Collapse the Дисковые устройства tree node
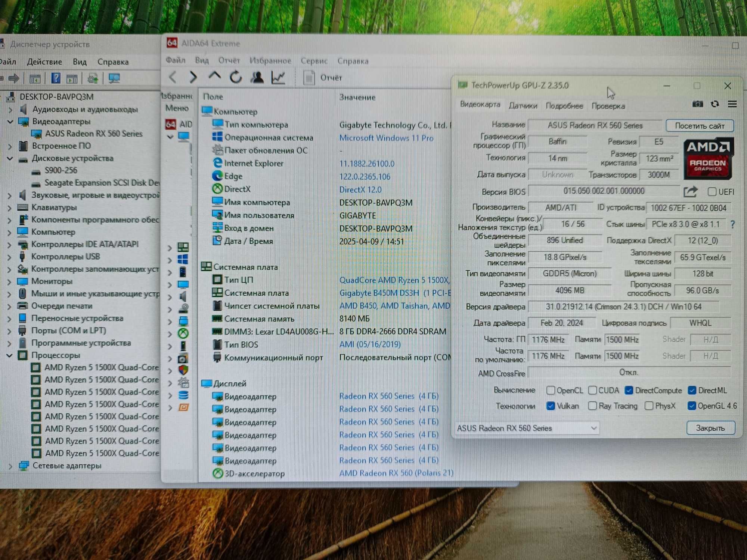Image resolution: width=747 pixels, height=560 pixels. pyautogui.click(x=10, y=158)
